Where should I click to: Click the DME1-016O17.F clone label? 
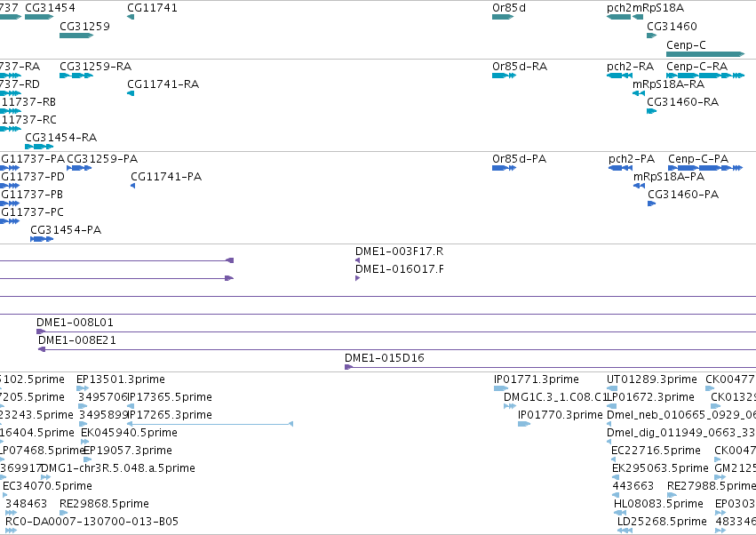(400, 269)
